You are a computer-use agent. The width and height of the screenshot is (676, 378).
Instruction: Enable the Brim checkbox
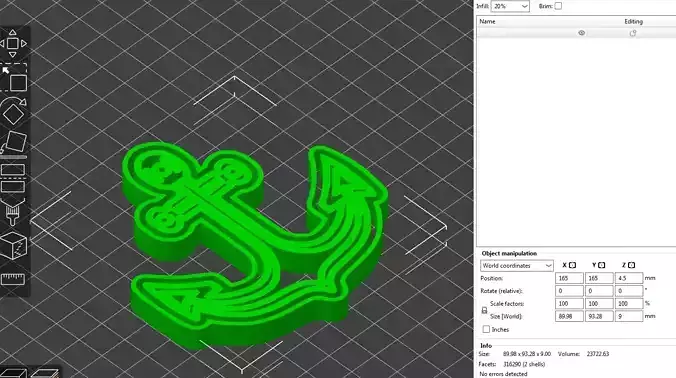[558, 6]
